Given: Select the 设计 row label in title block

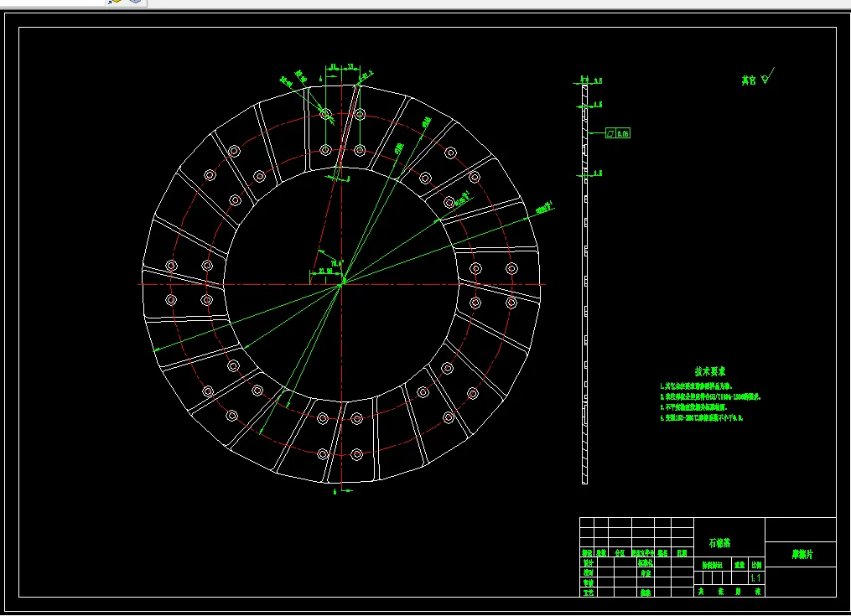Looking at the screenshot, I should click(588, 563).
